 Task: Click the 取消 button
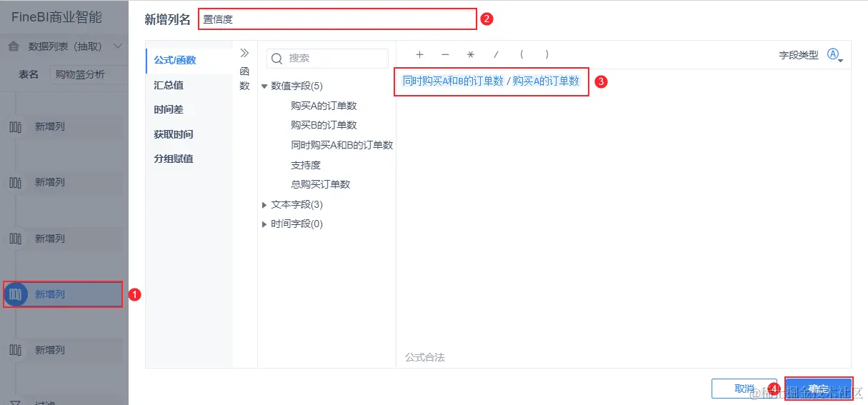pos(744,389)
